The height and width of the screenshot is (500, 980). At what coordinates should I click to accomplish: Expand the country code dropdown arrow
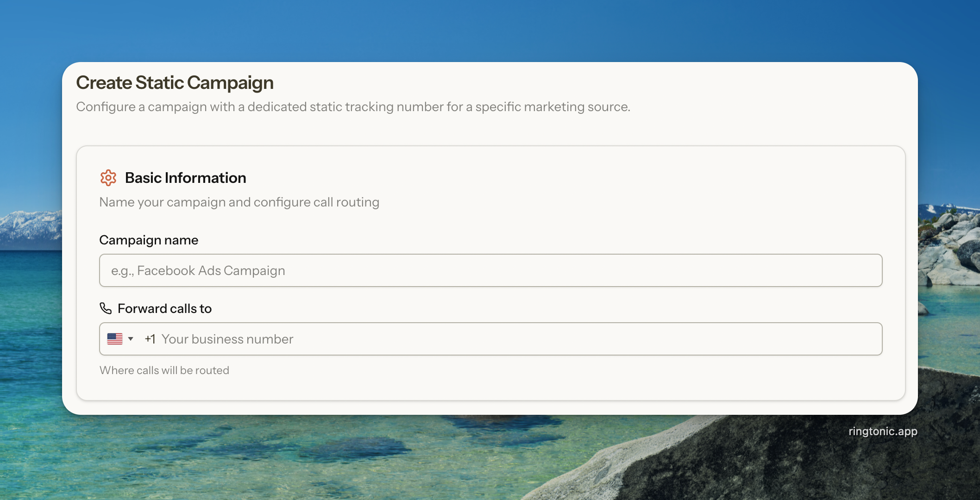pyautogui.click(x=131, y=339)
